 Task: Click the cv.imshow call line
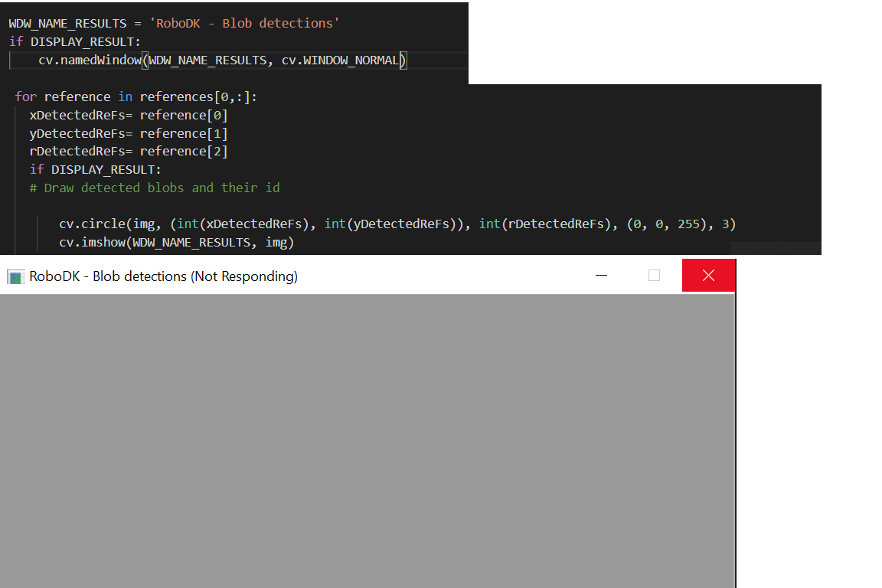176,243
